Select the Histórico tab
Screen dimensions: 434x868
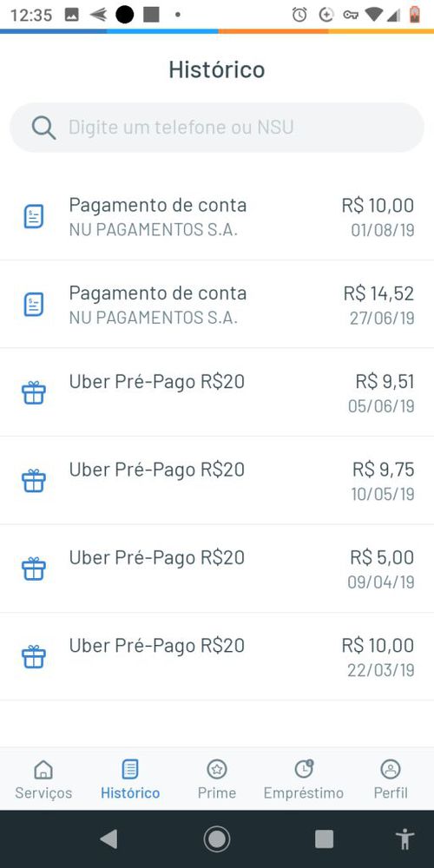point(130,779)
